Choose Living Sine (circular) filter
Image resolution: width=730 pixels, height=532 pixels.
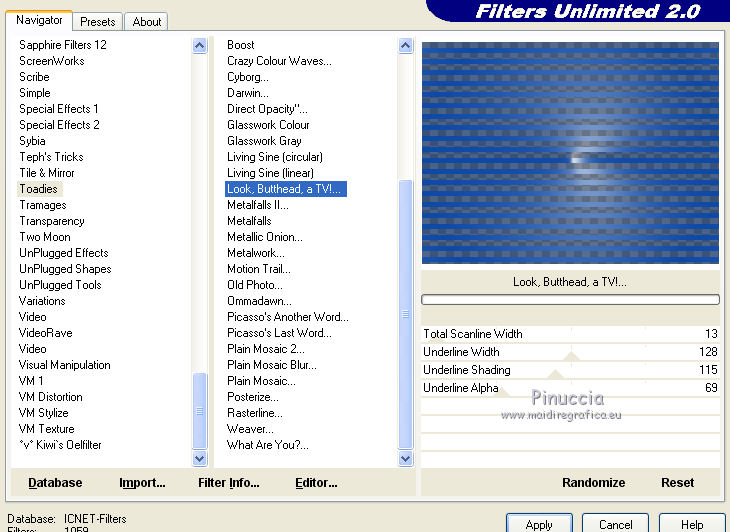click(x=275, y=157)
